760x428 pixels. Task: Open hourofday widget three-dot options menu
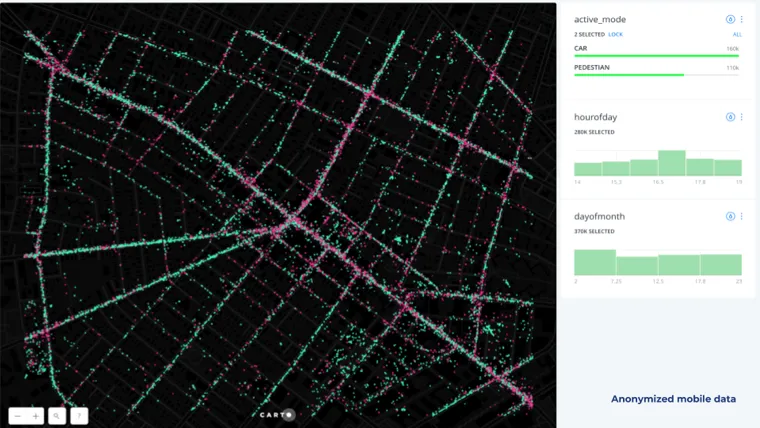[x=742, y=117]
